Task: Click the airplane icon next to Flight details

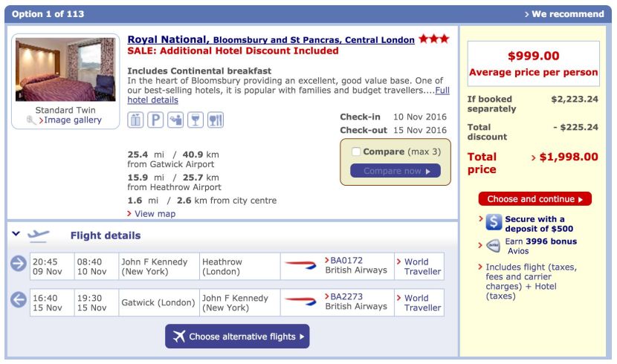Action: point(38,235)
